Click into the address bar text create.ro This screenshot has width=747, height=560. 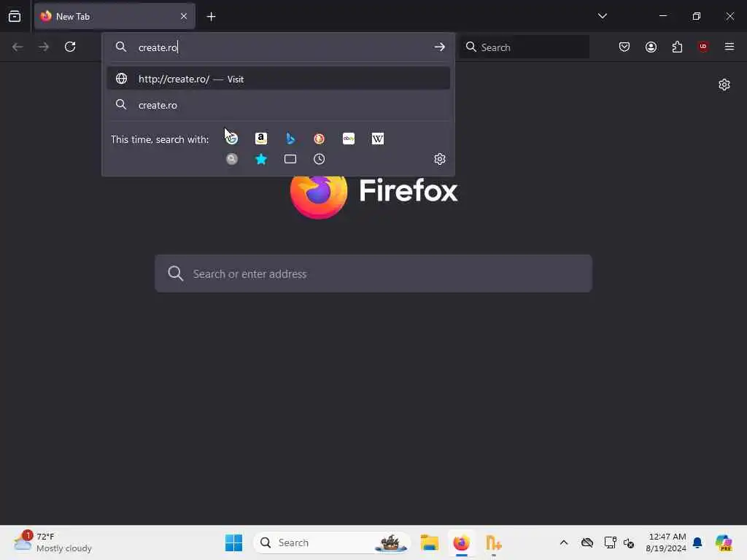(158, 47)
